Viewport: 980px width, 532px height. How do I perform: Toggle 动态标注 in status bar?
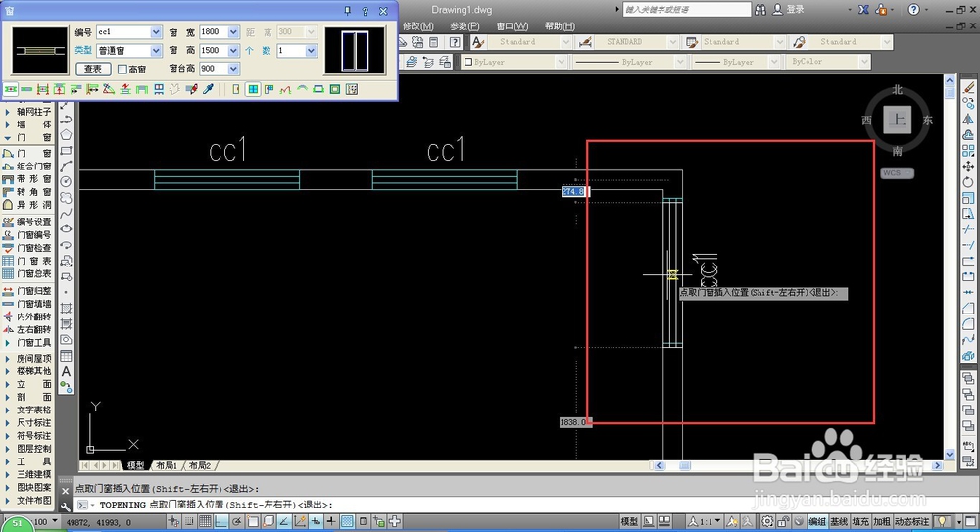911,521
